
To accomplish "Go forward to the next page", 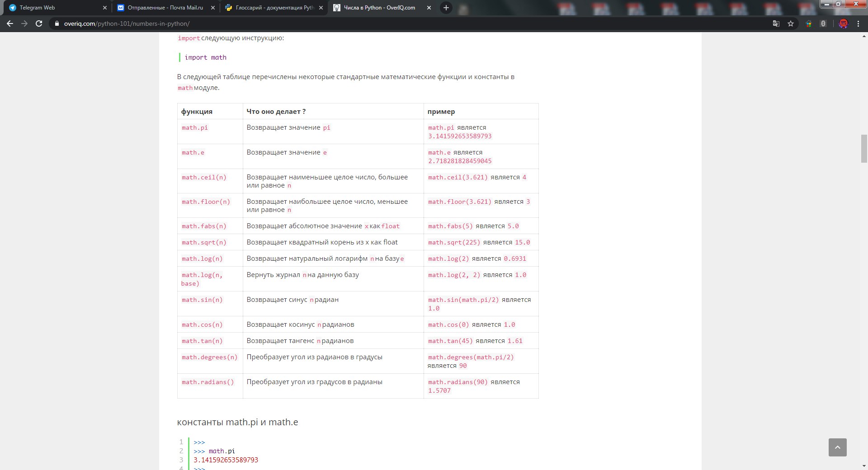I will tap(24, 23).
